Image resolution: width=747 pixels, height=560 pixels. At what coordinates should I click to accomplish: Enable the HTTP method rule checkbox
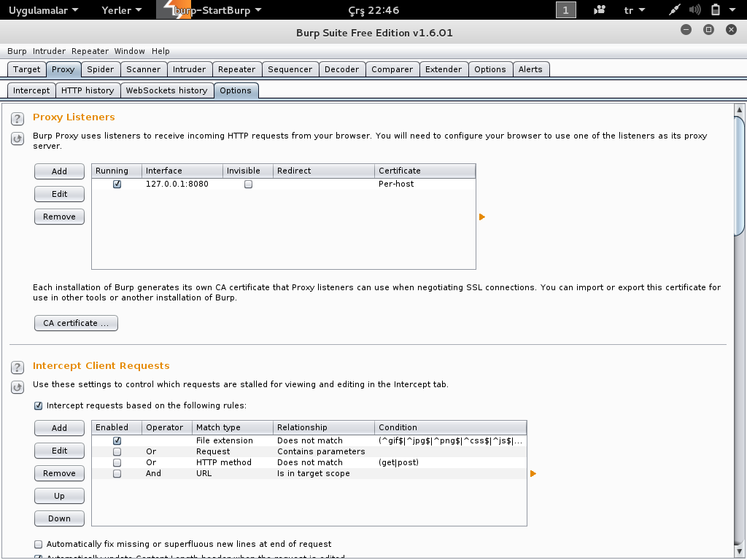117,462
